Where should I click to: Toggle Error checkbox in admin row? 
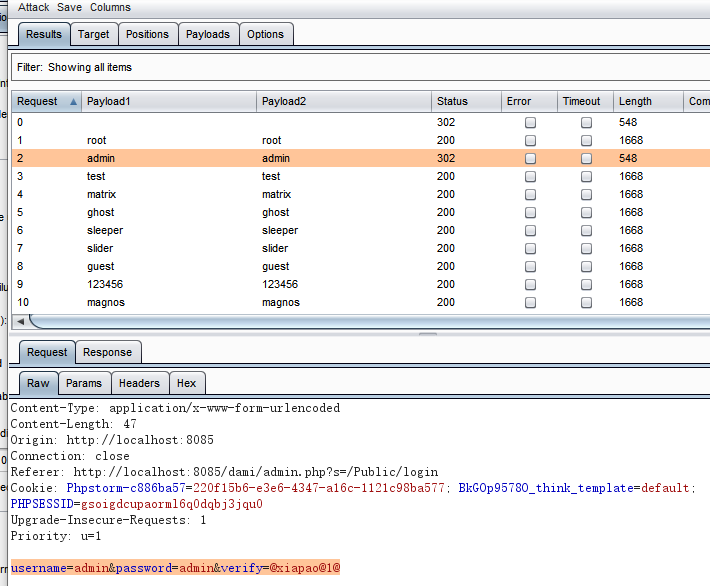530,159
